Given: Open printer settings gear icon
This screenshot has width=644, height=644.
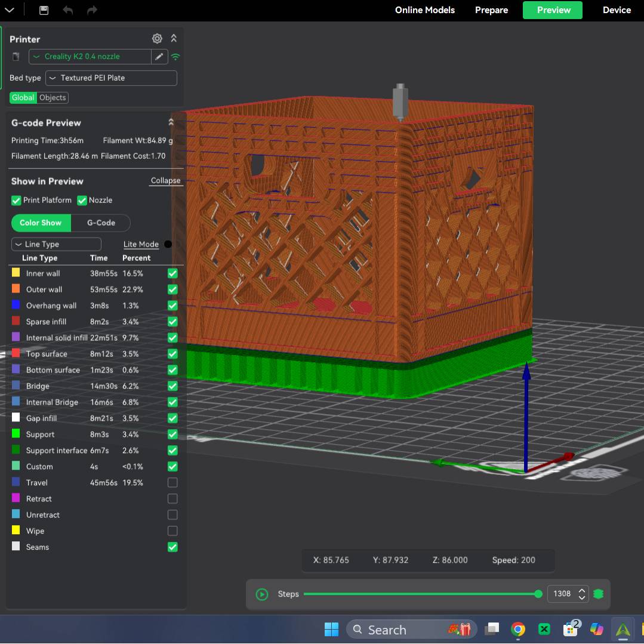Looking at the screenshot, I should 157,39.
